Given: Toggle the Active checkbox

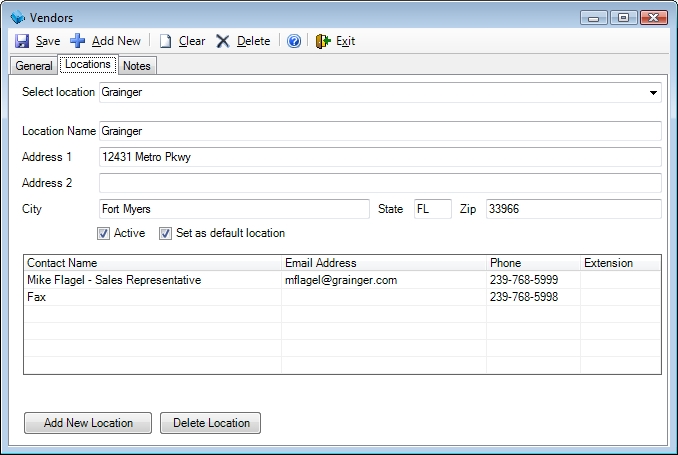Looking at the screenshot, I should click(x=103, y=234).
